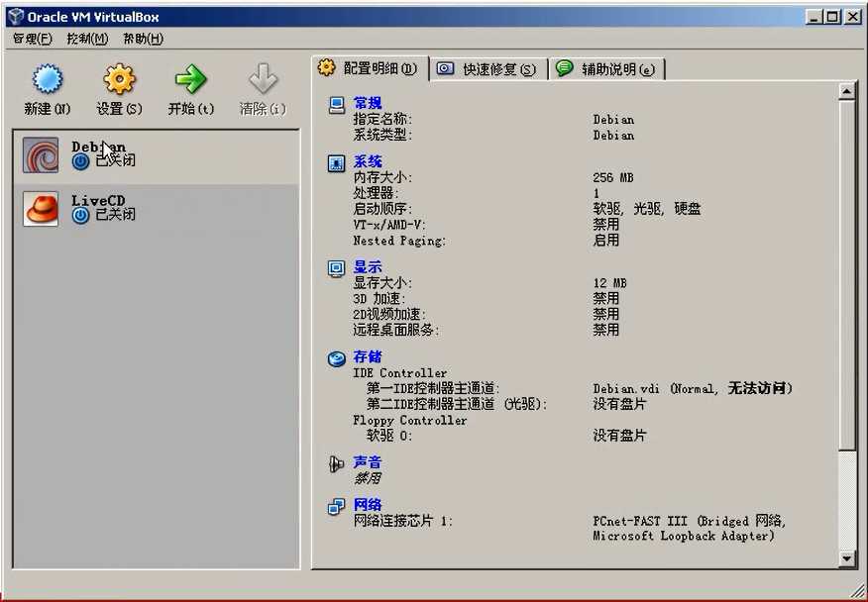Image resolution: width=868 pixels, height=602 pixels.
Task: Switch to 快速修复 (Snapshots) tab
Action: coord(488,69)
